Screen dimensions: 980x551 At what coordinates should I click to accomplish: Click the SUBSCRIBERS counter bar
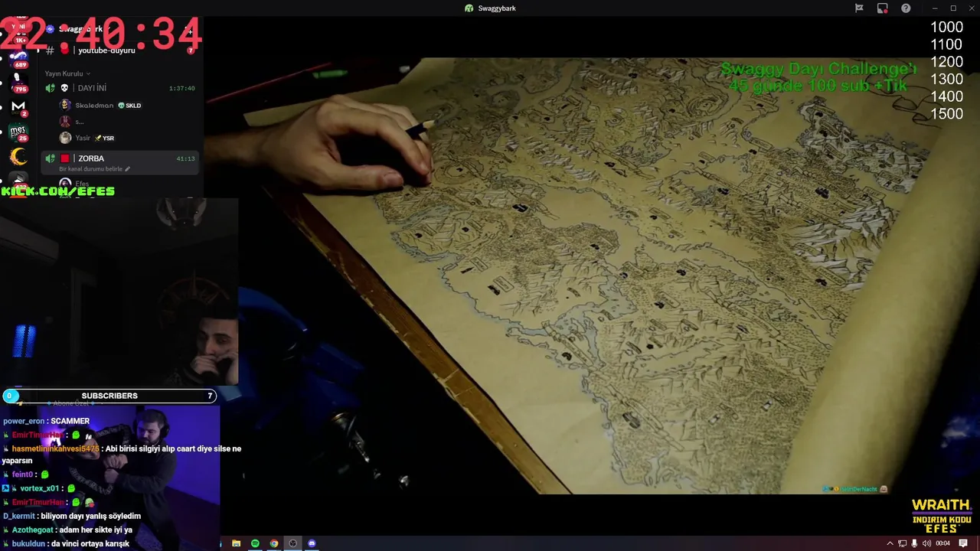point(109,396)
